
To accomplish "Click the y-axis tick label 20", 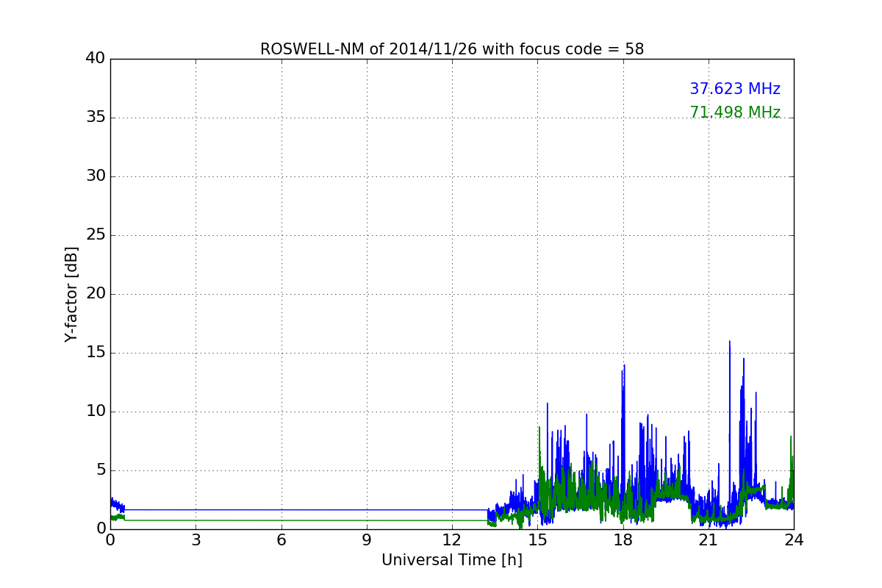I will click(96, 293).
